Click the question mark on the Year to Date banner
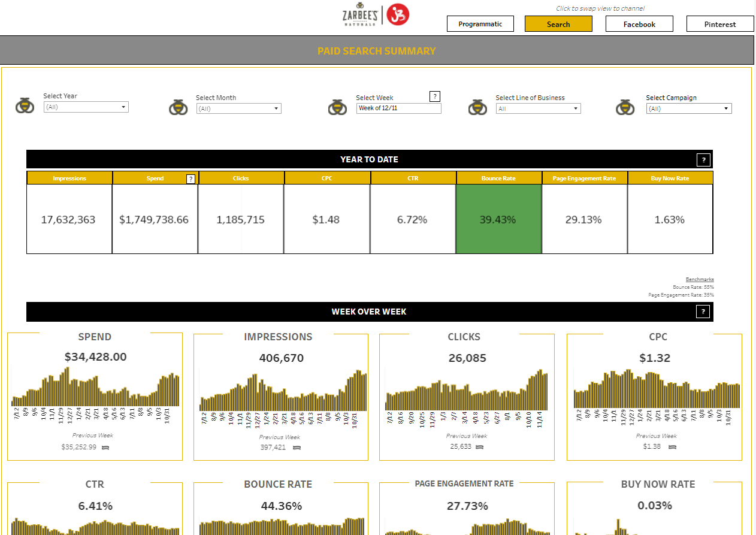The width and height of the screenshot is (756, 535). coord(703,159)
